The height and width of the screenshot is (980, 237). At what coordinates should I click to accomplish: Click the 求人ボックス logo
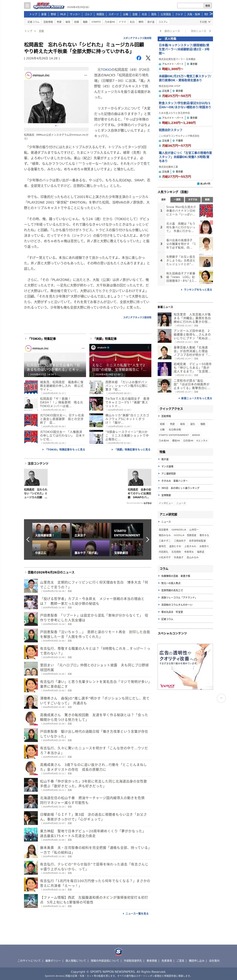[x=203, y=184]
